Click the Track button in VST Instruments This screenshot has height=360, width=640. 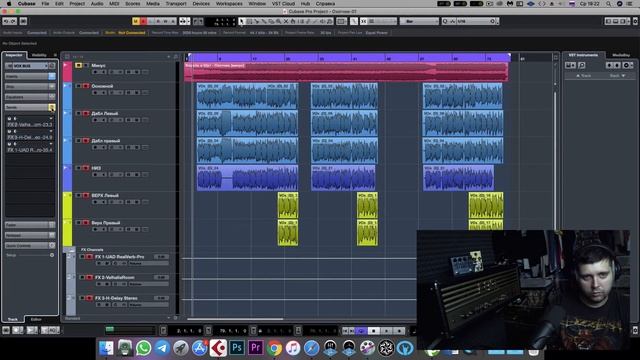coord(584,76)
